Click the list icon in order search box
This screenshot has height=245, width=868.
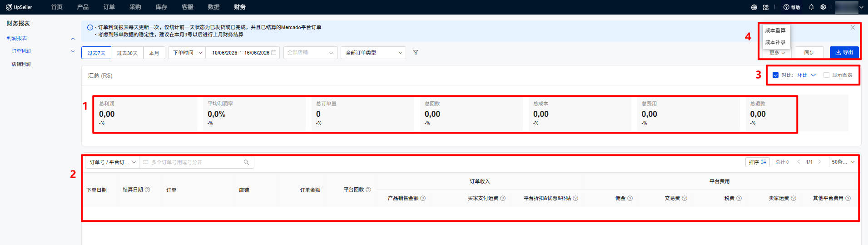(x=145, y=162)
